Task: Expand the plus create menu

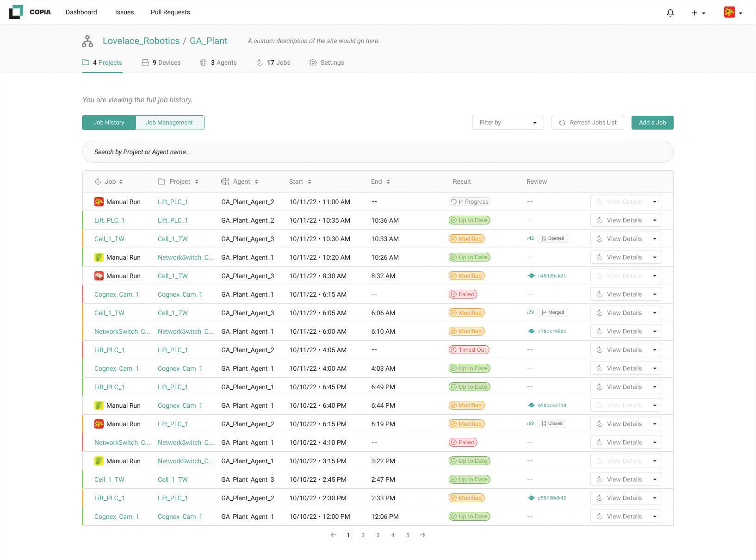Action: click(698, 13)
